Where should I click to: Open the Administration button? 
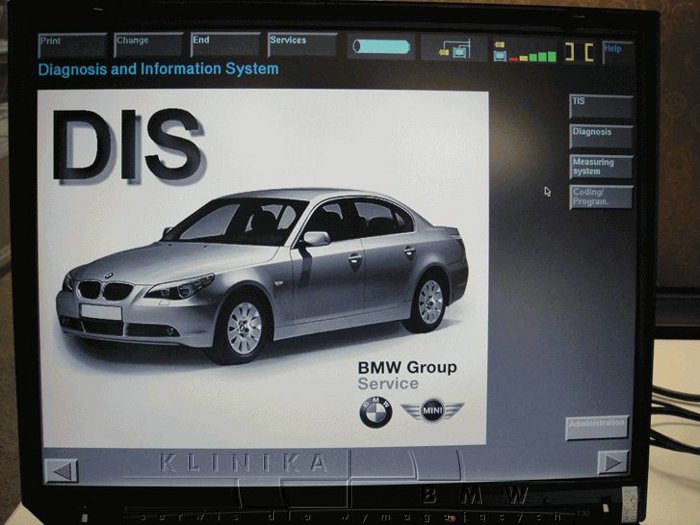tap(597, 428)
